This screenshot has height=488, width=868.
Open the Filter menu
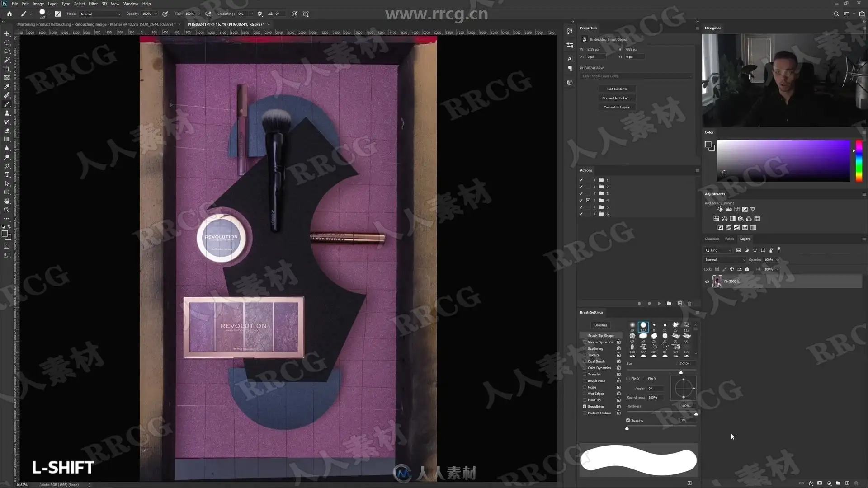(x=93, y=4)
